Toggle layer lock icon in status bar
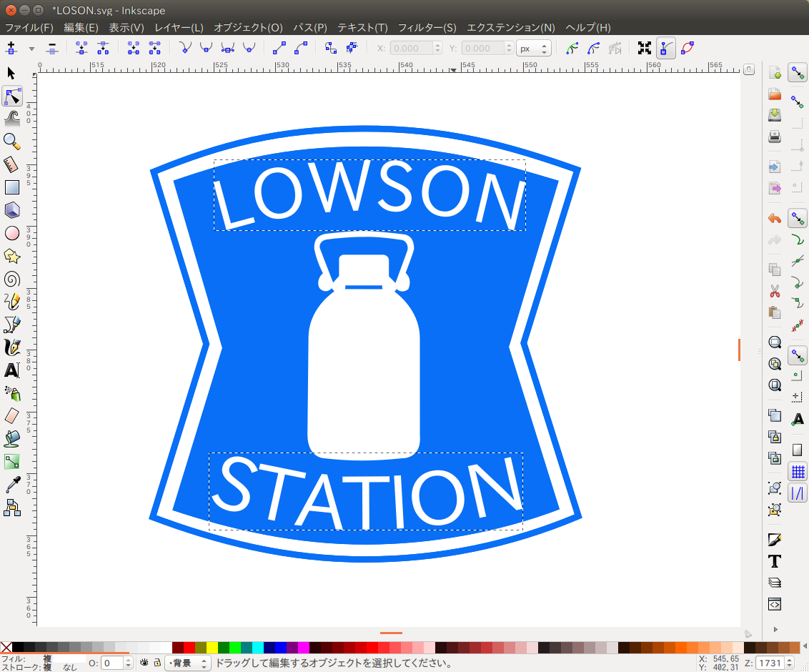 click(157, 663)
